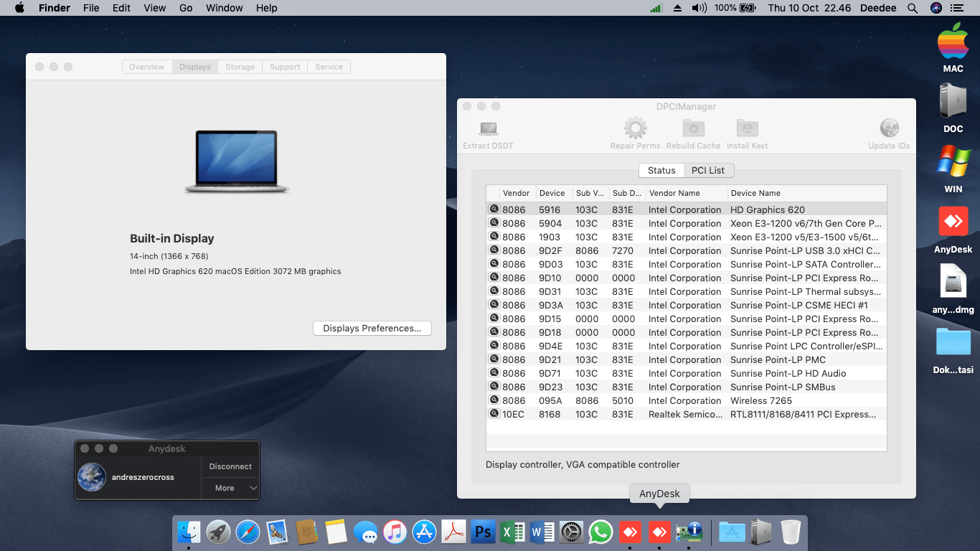Viewport: 980px width, 551px height.
Task: Select the Status tab in DPCIManager
Action: pyautogui.click(x=661, y=170)
